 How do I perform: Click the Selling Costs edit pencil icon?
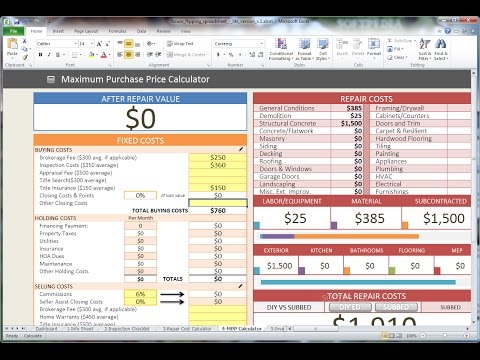[x=241, y=286]
